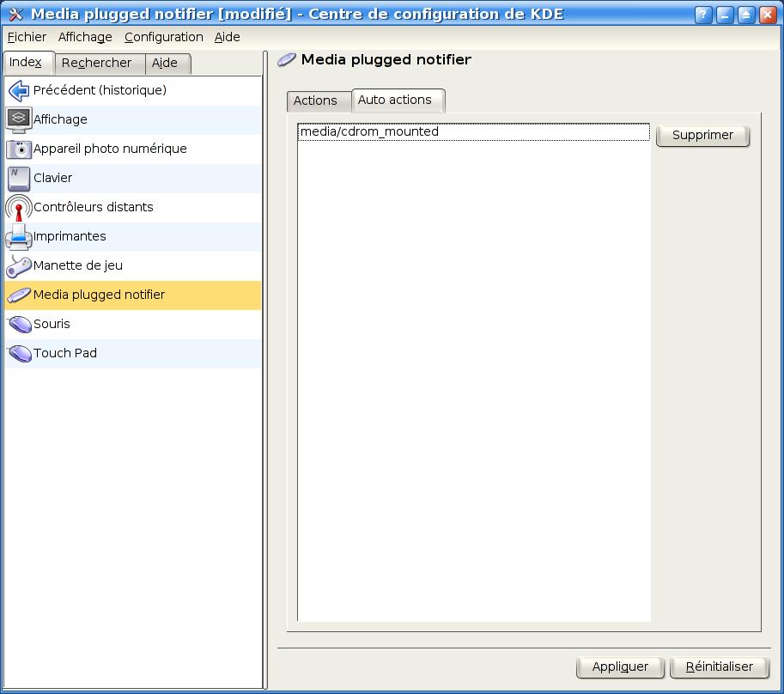The height and width of the screenshot is (694, 784).
Task: Click the Supprimer button
Action: tap(702, 135)
